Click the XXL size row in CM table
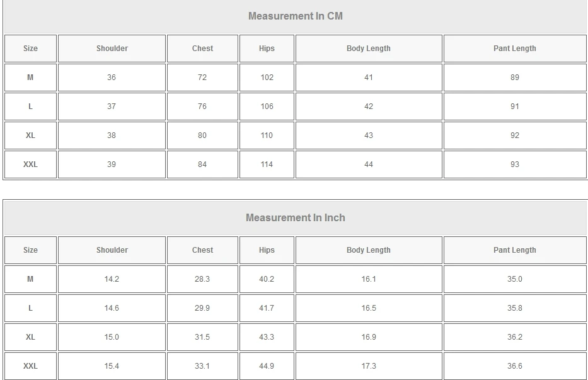 click(296, 164)
